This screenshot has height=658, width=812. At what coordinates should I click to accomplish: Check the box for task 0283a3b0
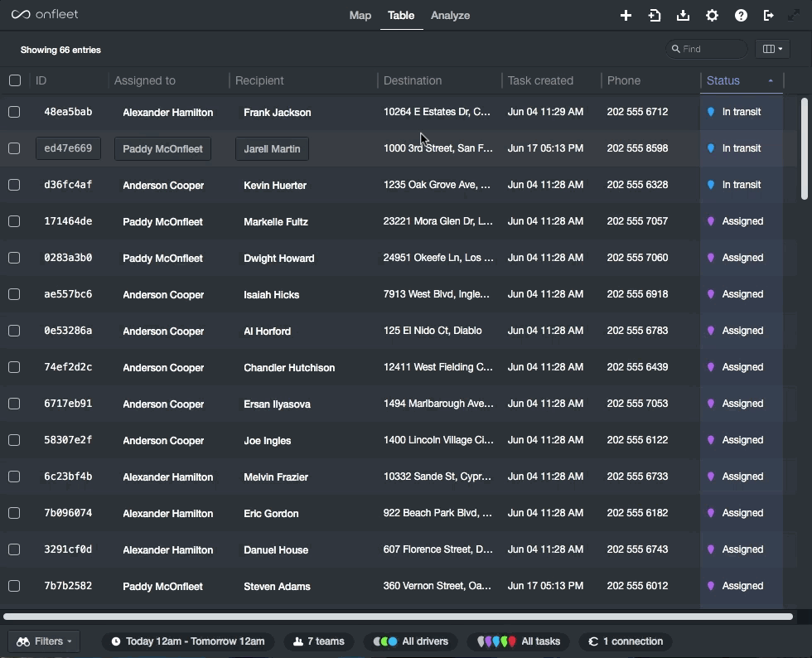pyautogui.click(x=15, y=258)
